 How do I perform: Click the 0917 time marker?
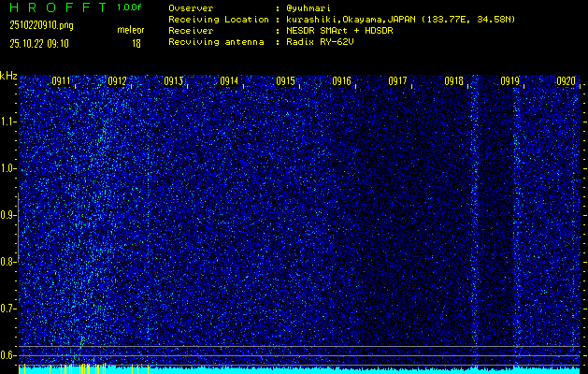coord(397,81)
